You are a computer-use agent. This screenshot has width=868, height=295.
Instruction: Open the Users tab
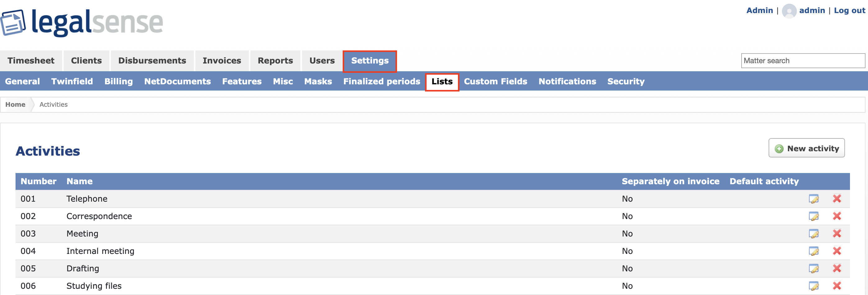click(x=322, y=61)
